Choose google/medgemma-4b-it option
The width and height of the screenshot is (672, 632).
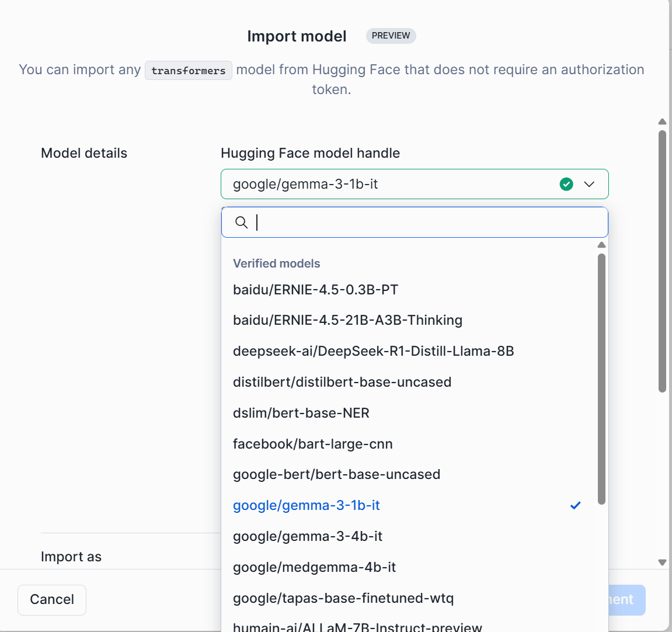[x=315, y=567]
